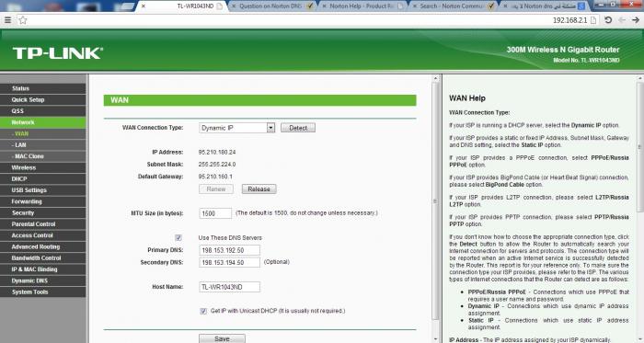Open USB Settings menu
The image size is (644, 343).
tap(43, 190)
